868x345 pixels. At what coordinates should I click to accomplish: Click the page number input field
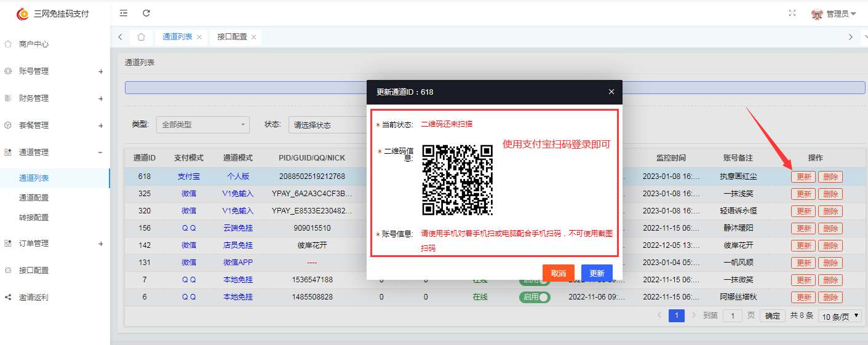coord(732,316)
